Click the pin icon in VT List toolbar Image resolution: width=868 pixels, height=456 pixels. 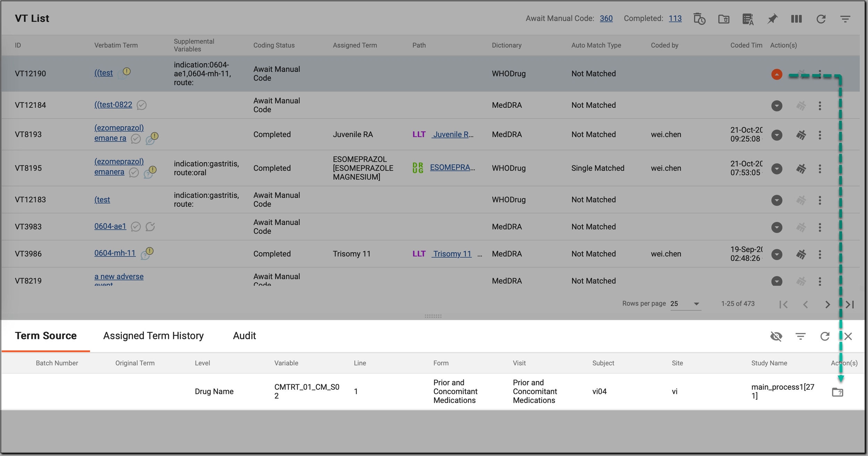click(772, 19)
